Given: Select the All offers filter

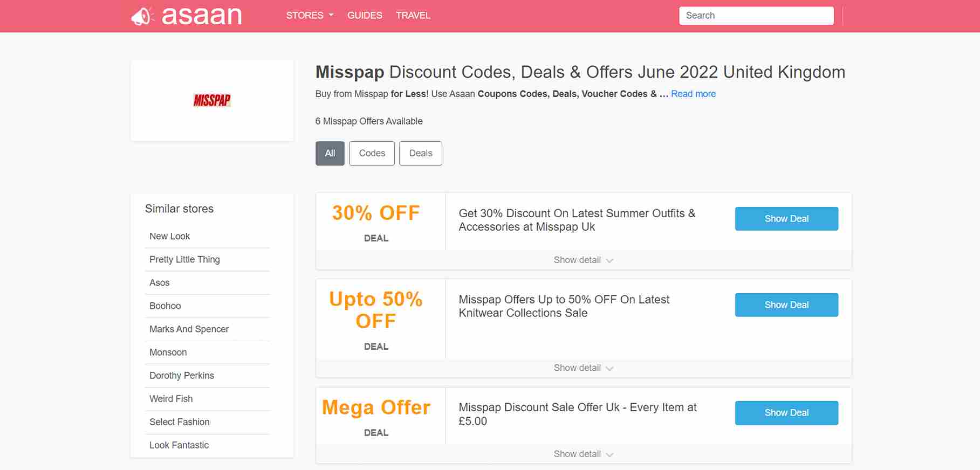Looking at the screenshot, I should point(330,154).
